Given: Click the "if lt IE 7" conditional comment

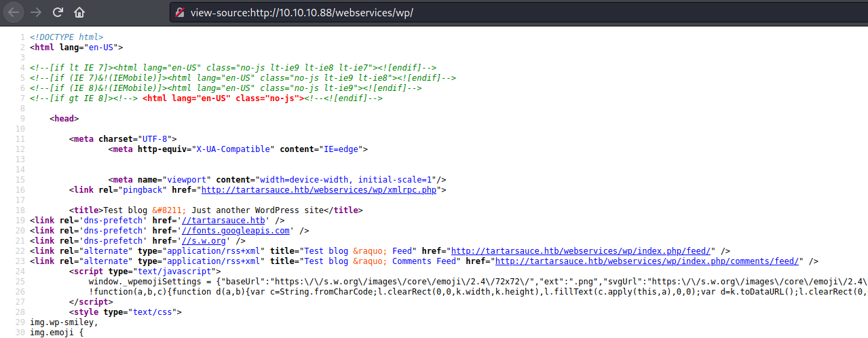Looking at the screenshot, I should [233, 67].
